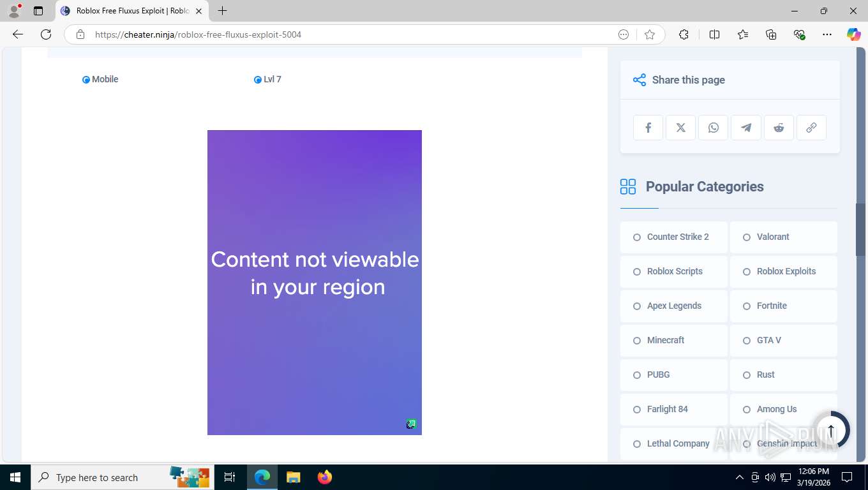Open Task View on taskbar
The image size is (868, 490).
[230, 477]
